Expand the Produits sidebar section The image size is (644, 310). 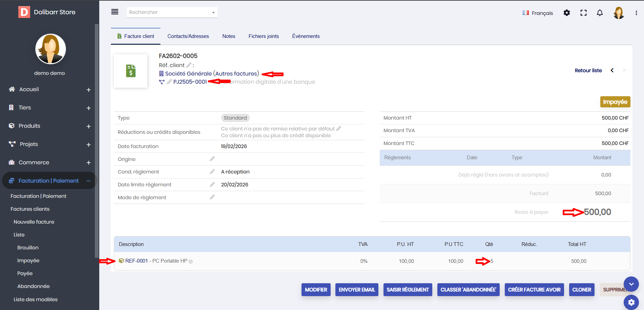(x=88, y=126)
